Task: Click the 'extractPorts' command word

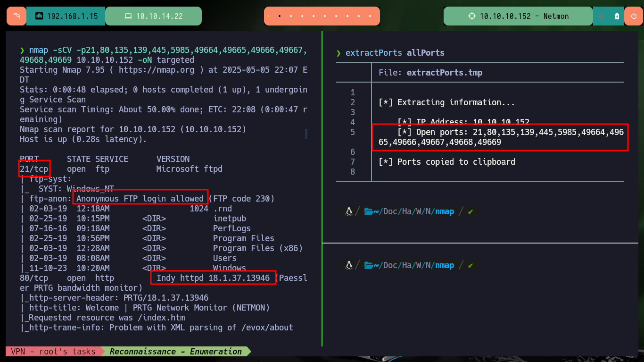Action: pos(374,53)
